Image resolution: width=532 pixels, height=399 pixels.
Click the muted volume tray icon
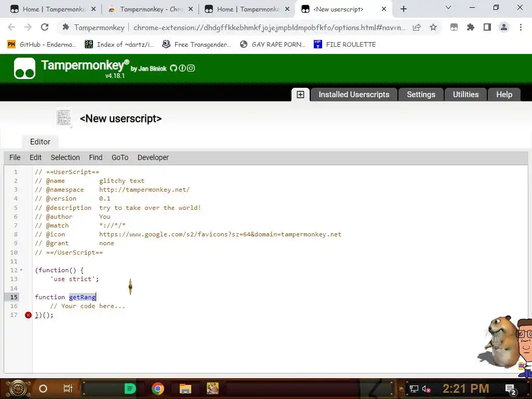point(426,389)
